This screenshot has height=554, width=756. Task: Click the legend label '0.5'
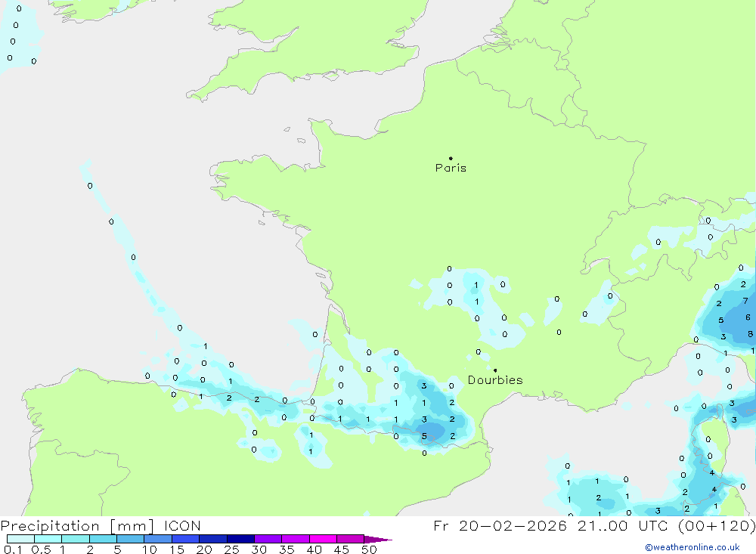click(41, 549)
